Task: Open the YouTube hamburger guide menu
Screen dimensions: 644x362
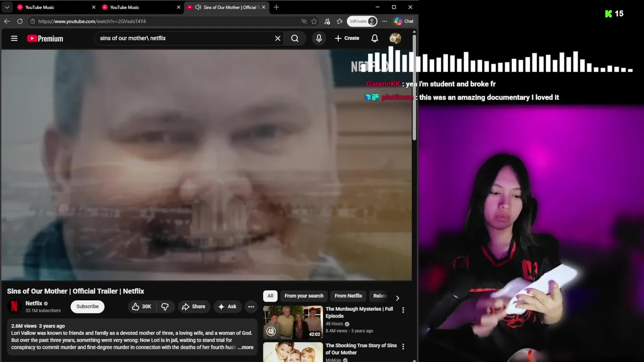Action: (14, 38)
